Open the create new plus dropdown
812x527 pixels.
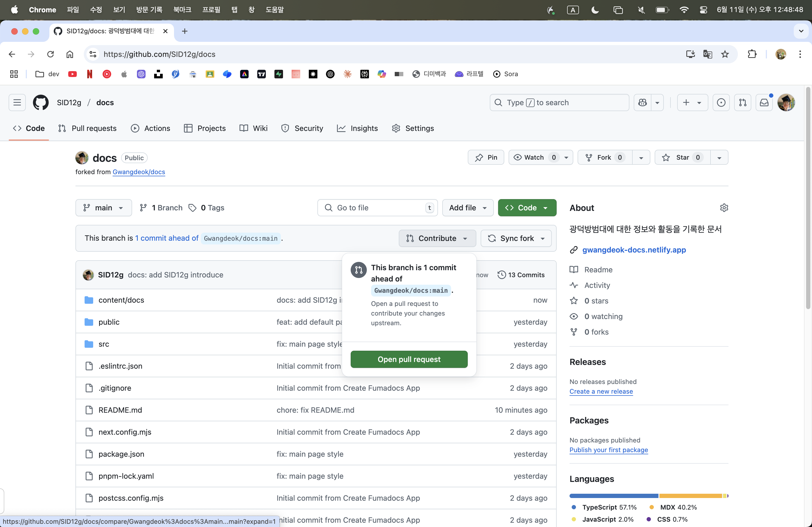pos(692,102)
